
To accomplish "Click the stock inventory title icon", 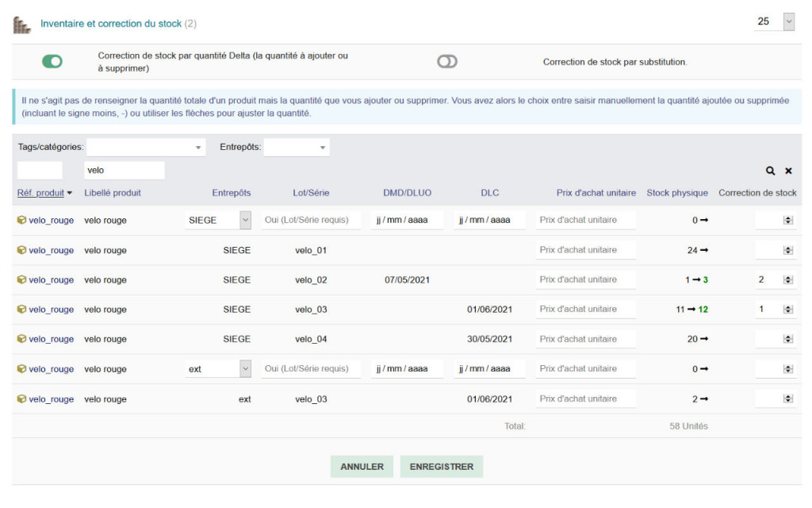I will (21, 24).
